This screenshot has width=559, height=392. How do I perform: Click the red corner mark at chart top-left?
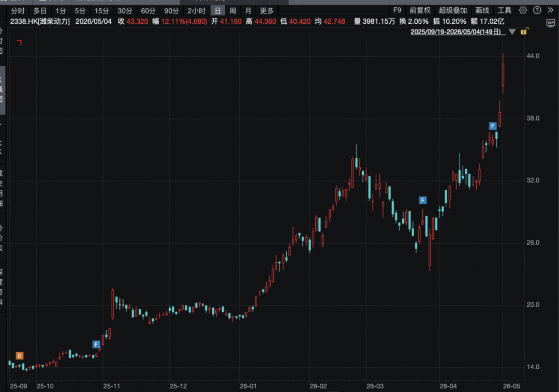click(19, 42)
